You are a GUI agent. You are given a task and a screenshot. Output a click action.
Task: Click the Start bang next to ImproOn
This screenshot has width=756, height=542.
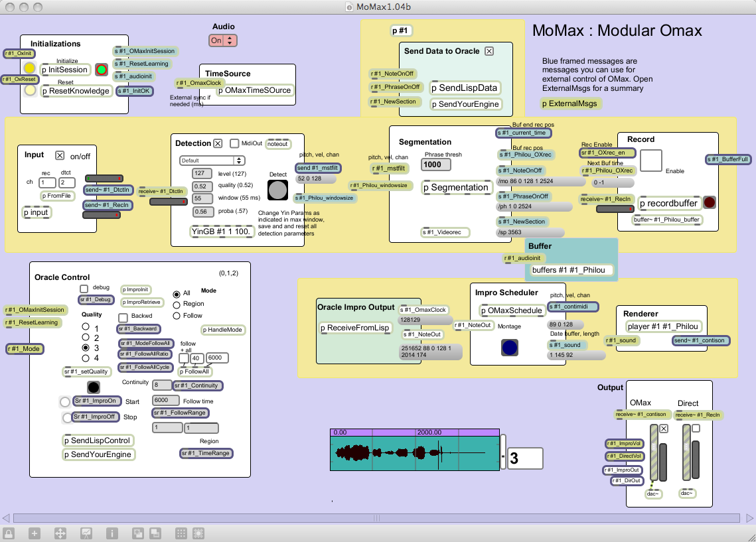(65, 401)
